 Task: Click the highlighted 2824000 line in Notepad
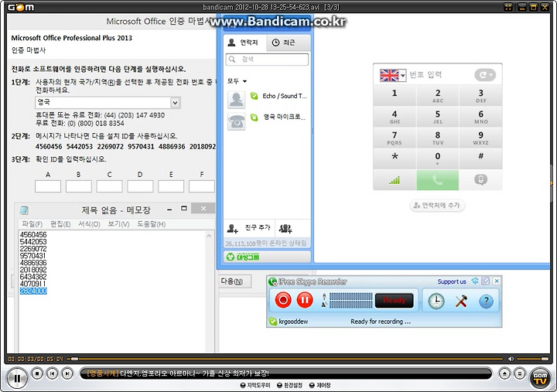pos(33,291)
